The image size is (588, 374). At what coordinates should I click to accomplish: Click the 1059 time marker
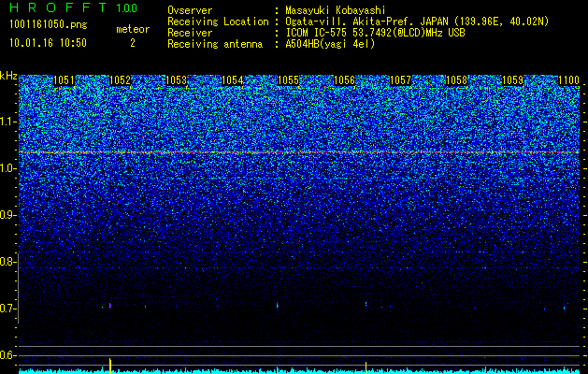coord(512,80)
